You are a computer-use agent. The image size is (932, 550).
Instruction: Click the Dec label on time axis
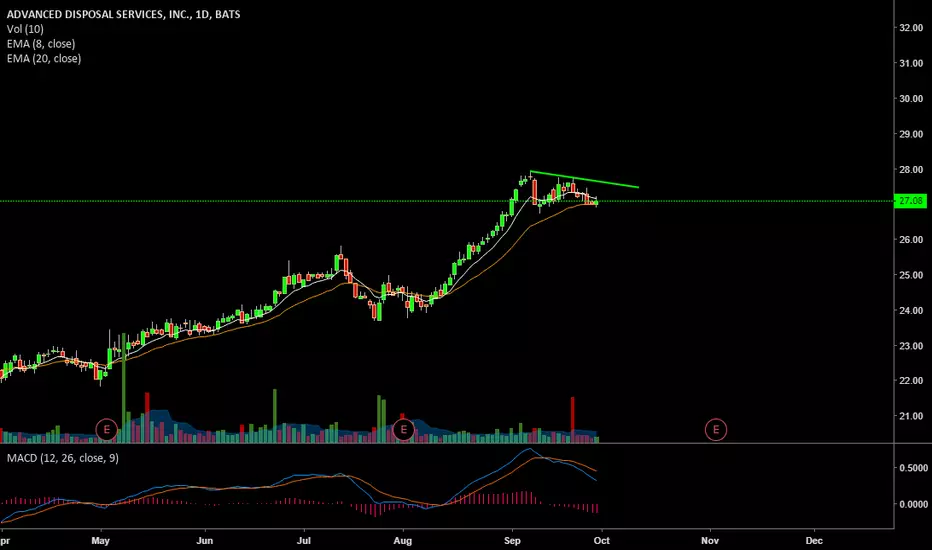click(x=814, y=540)
